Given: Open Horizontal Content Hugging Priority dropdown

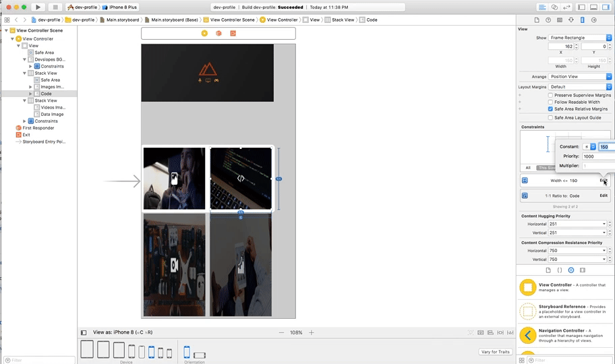Looking at the screenshot, I should pos(577,224).
